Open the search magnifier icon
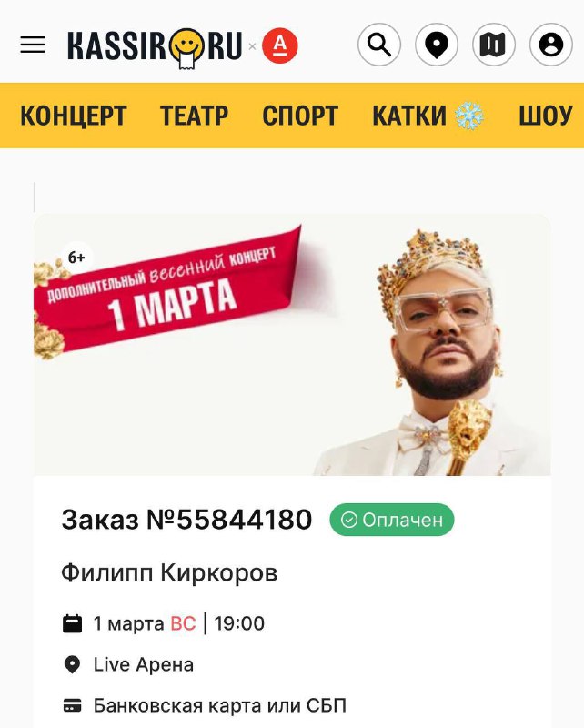 pyautogui.click(x=379, y=45)
